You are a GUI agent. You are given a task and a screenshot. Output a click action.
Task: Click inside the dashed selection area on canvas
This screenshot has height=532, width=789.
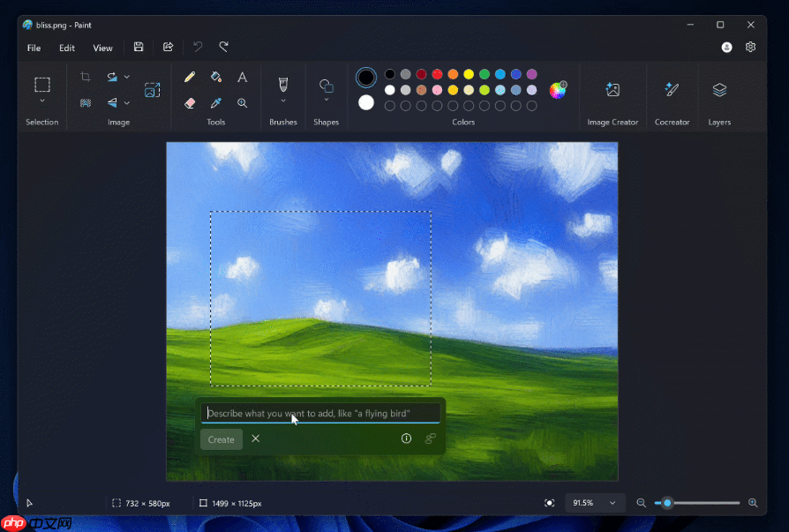tap(320, 299)
